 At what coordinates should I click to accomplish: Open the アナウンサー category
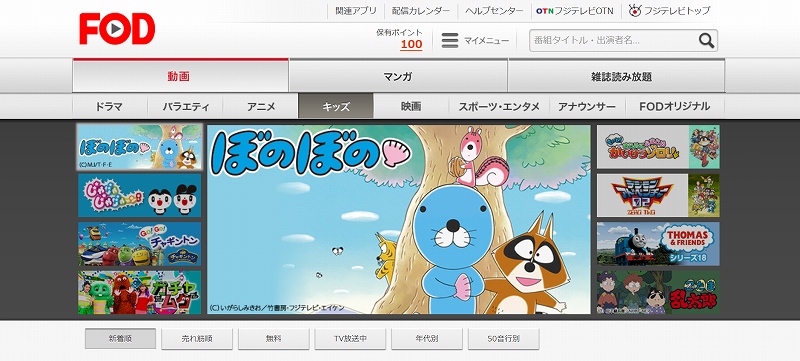click(x=587, y=107)
